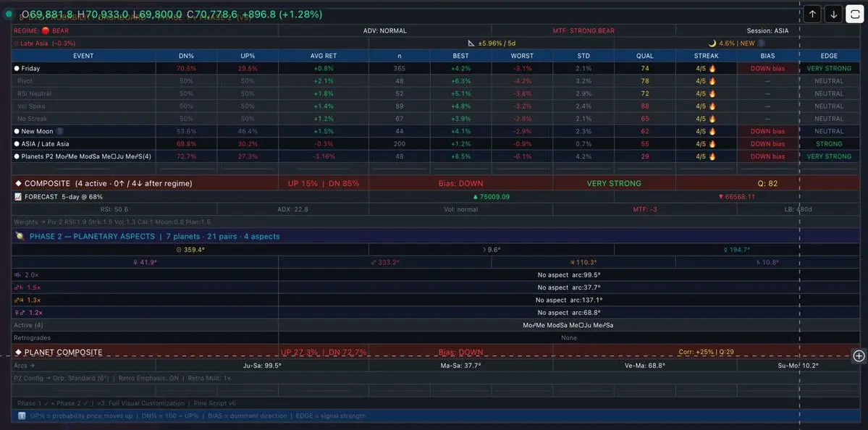Click the 'ADV: NORMAL' label
This screenshot has height=430, width=868.
384,31
